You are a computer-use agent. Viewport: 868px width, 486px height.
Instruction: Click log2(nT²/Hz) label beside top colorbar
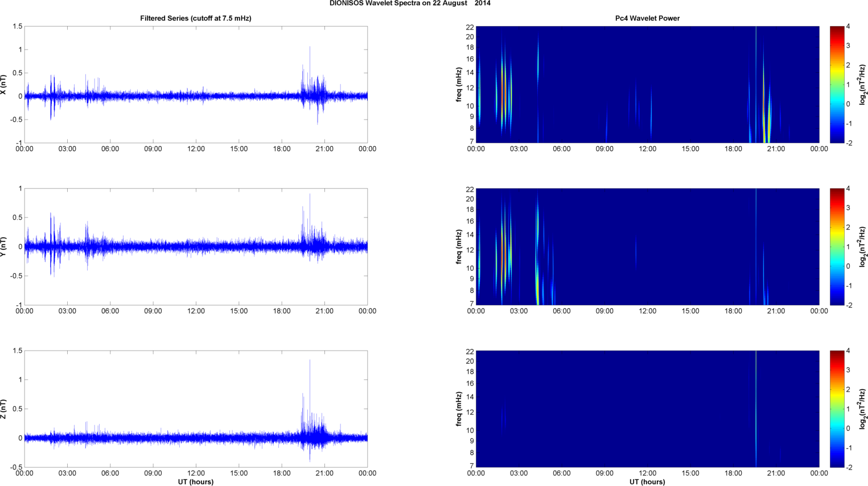[863, 84]
